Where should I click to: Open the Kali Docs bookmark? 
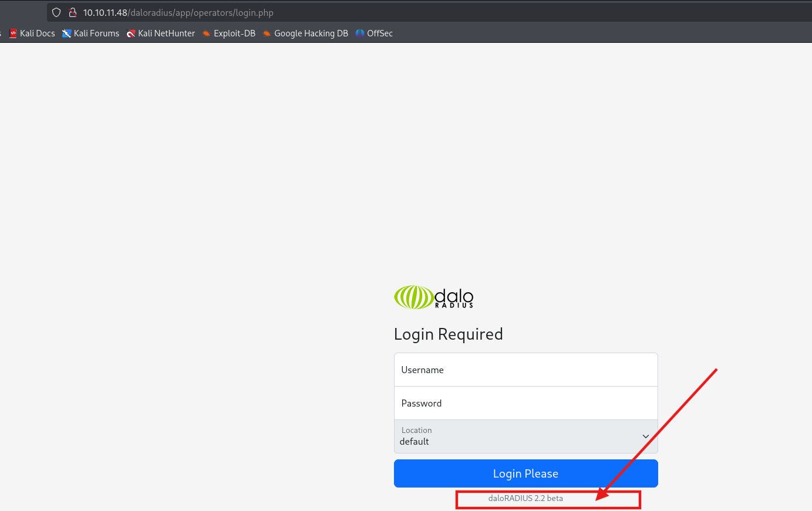[x=32, y=33]
